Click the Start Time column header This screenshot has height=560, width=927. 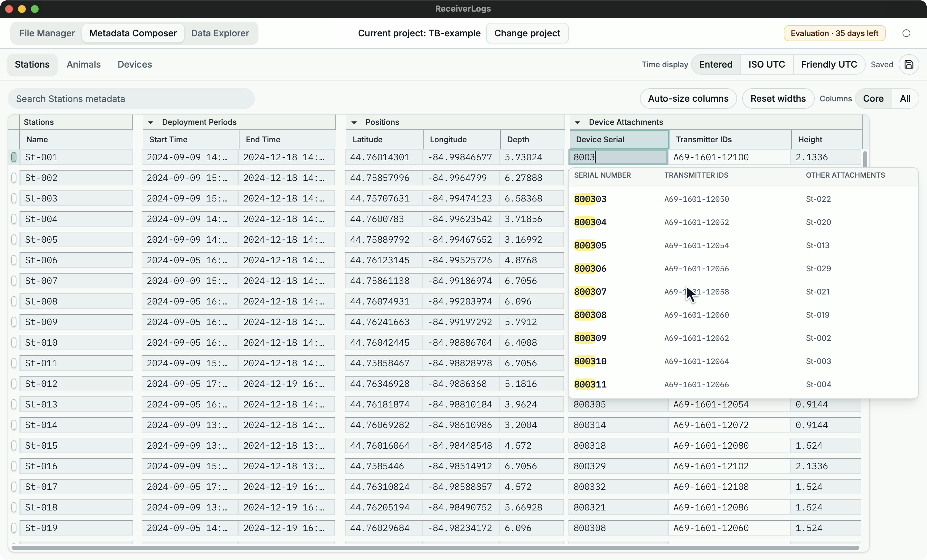191,140
